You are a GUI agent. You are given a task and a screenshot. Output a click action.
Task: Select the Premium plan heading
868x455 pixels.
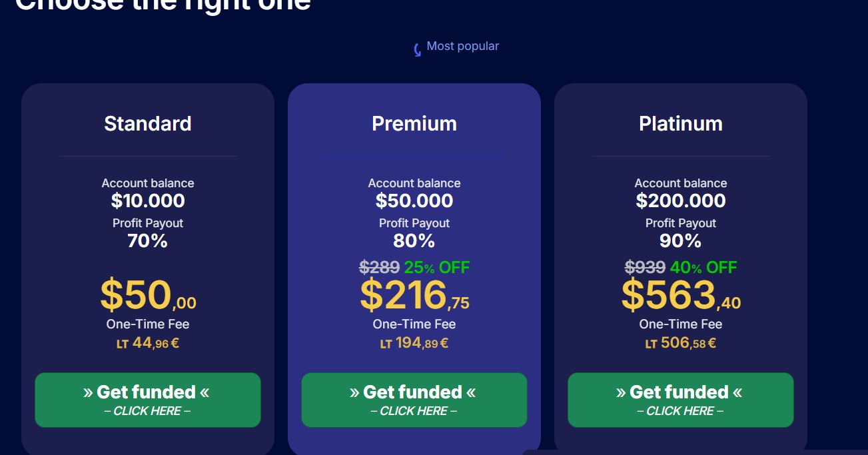[414, 123]
